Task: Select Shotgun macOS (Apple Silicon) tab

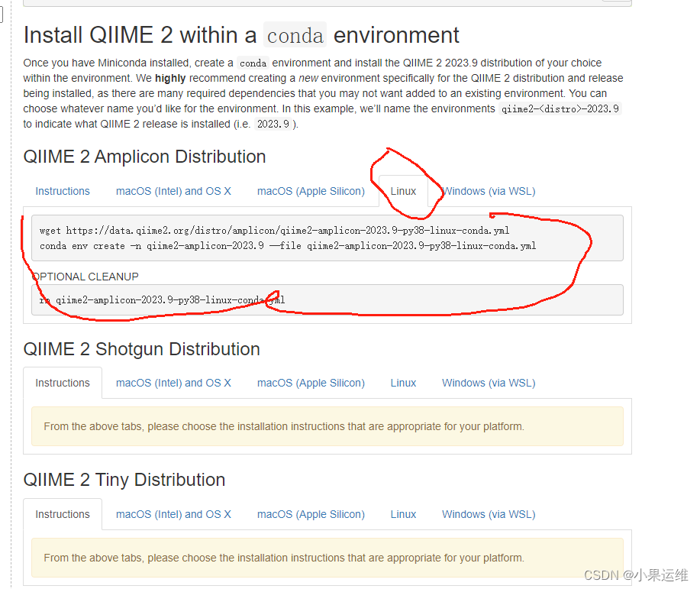Action: [x=311, y=383]
